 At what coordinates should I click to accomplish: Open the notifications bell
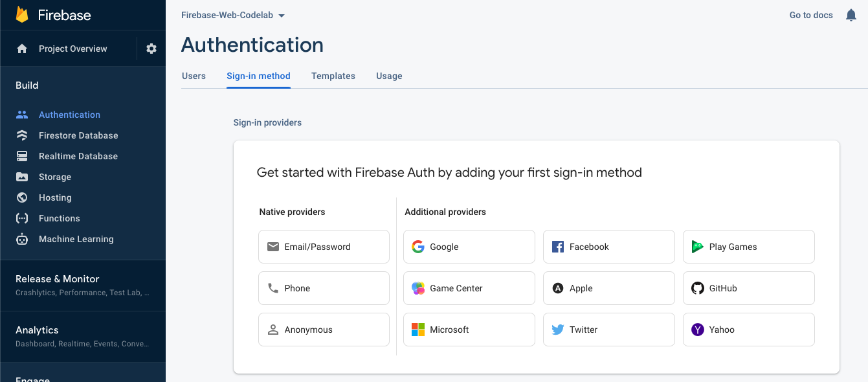pyautogui.click(x=851, y=14)
